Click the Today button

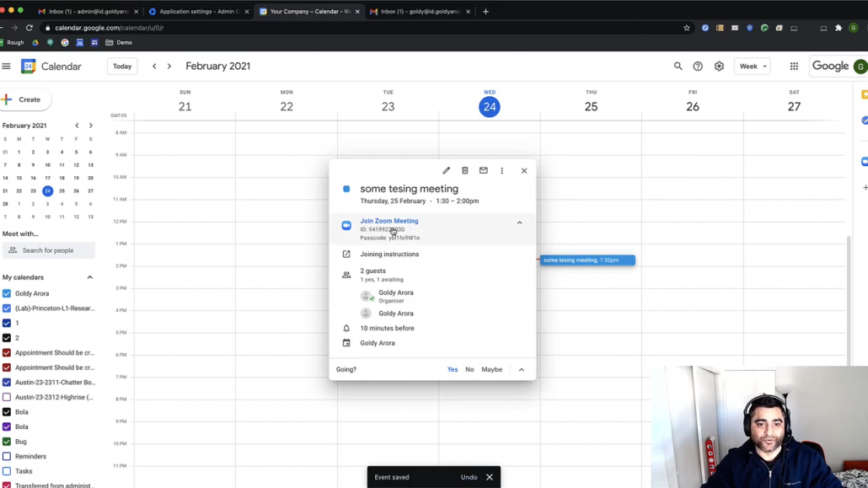[122, 67]
